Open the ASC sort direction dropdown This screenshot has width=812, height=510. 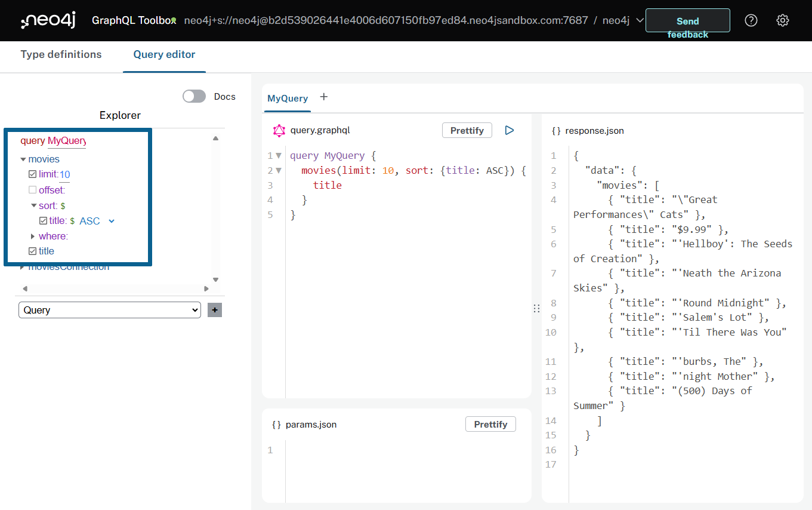tap(97, 221)
